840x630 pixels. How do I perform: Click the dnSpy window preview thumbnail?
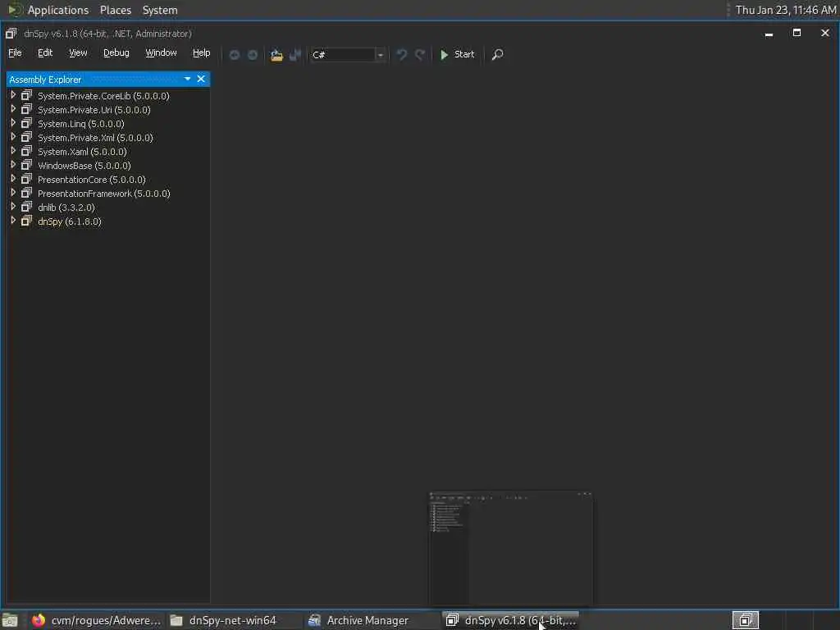(x=510, y=548)
